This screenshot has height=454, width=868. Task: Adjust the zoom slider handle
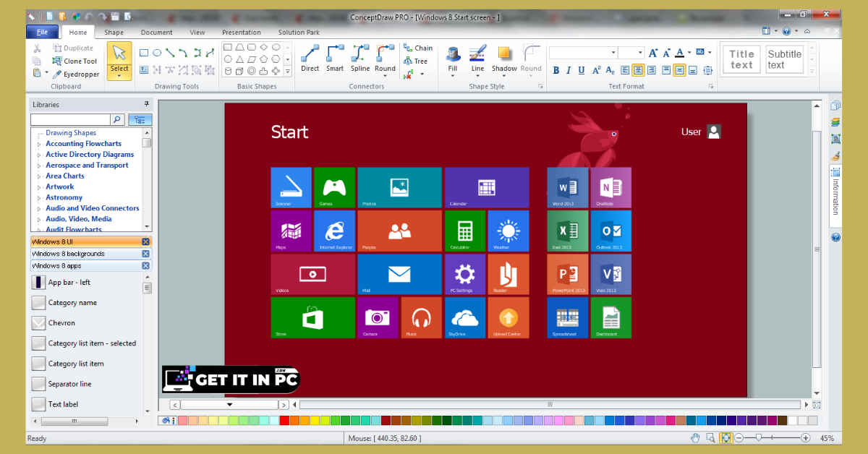pos(757,437)
